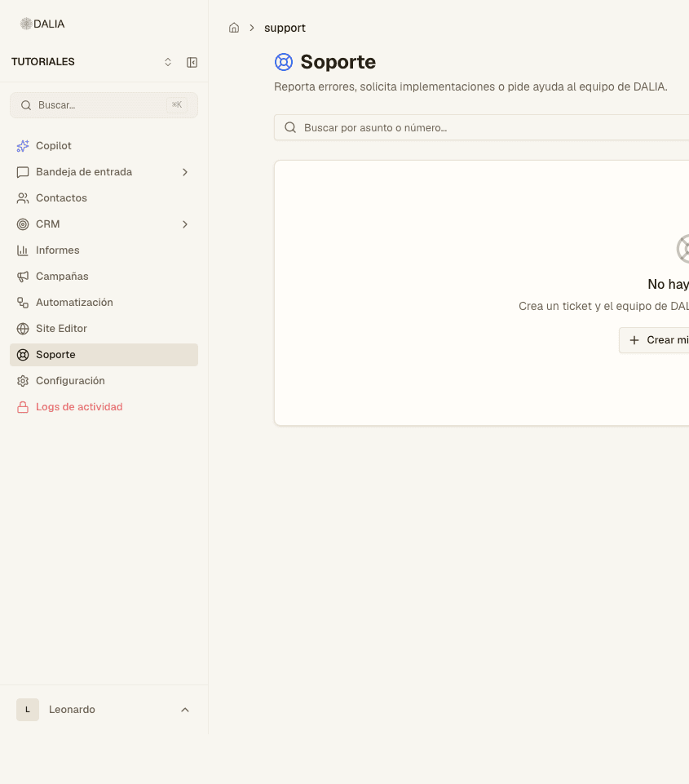Expand the Bandeja de entrada chevron
The width and height of the screenshot is (689, 784).
coord(185,172)
